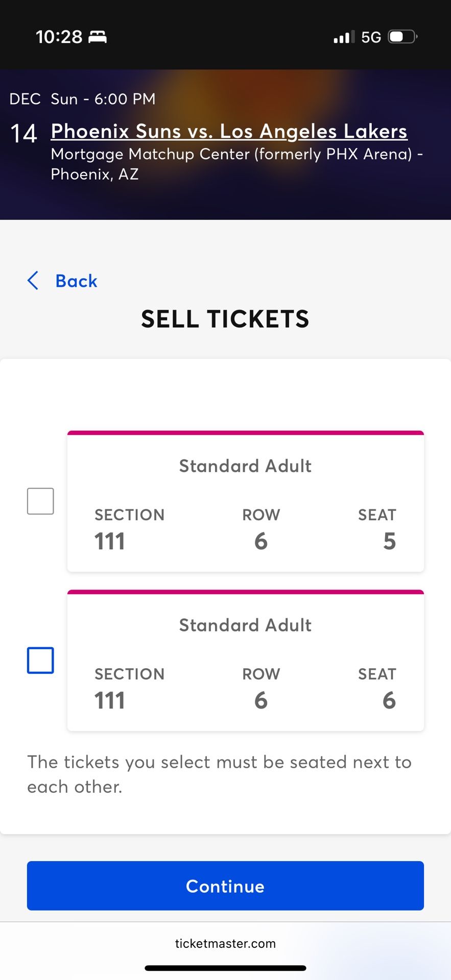Tap the cellular signal bars icon
The image size is (451, 980).
tap(344, 37)
